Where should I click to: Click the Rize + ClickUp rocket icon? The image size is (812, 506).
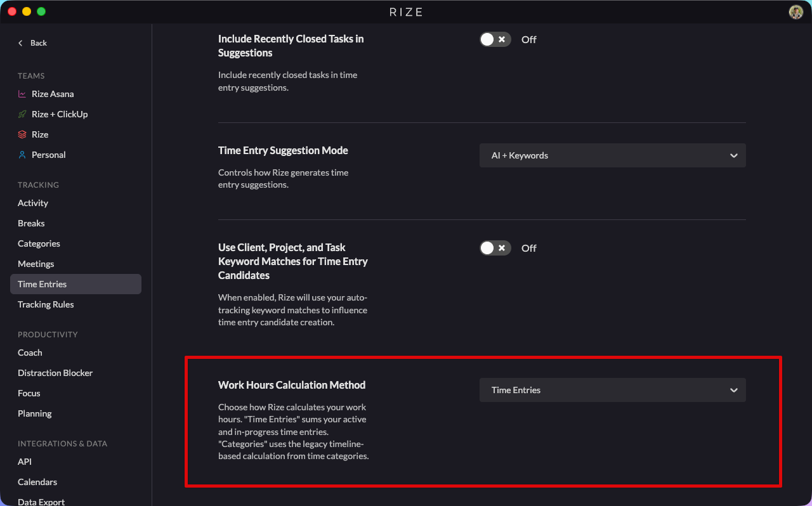pos(22,114)
